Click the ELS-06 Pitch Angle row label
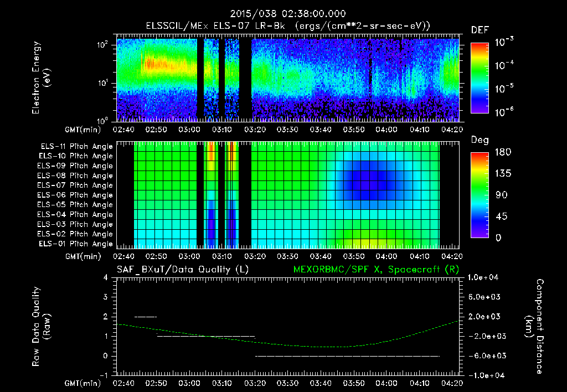The image size is (567, 392). 75,195
